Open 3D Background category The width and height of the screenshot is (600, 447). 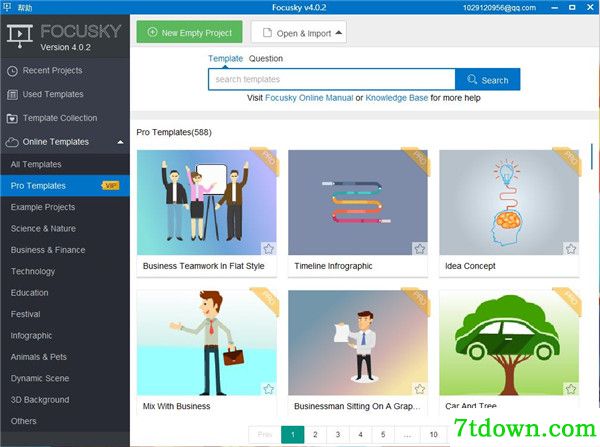click(x=65, y=400)
